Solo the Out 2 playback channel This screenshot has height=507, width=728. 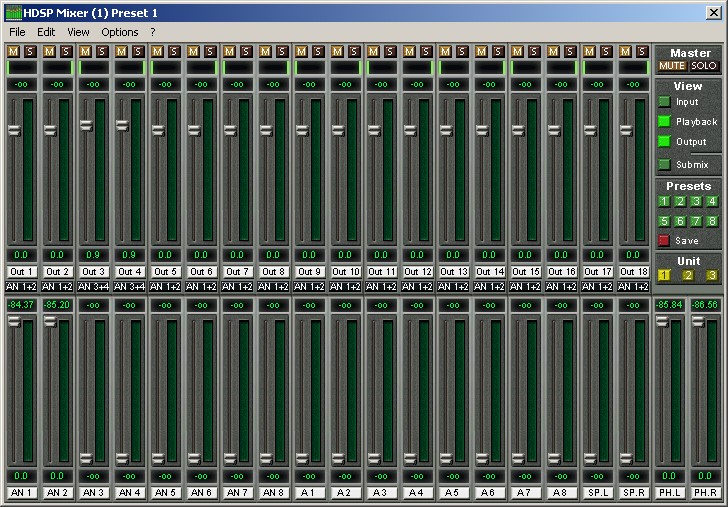tap(65, 51)
